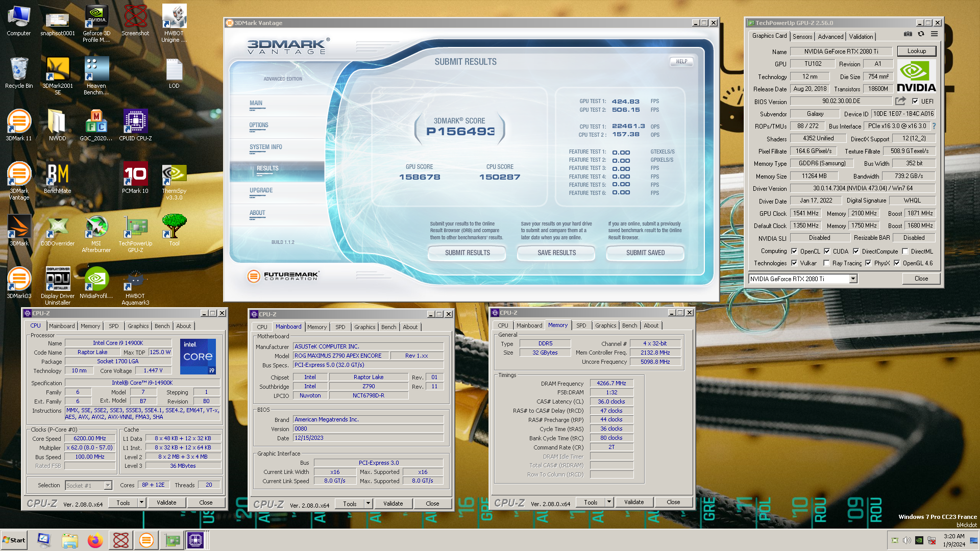Launch CPUID CPU-Z desktop shortcut

(135, 125)
